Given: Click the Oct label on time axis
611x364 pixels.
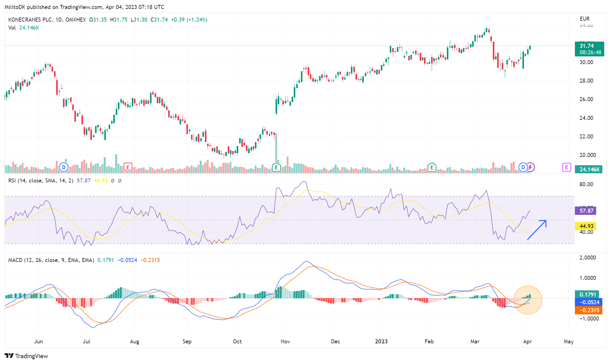Looking at the screenshot, I should [237, 342].
